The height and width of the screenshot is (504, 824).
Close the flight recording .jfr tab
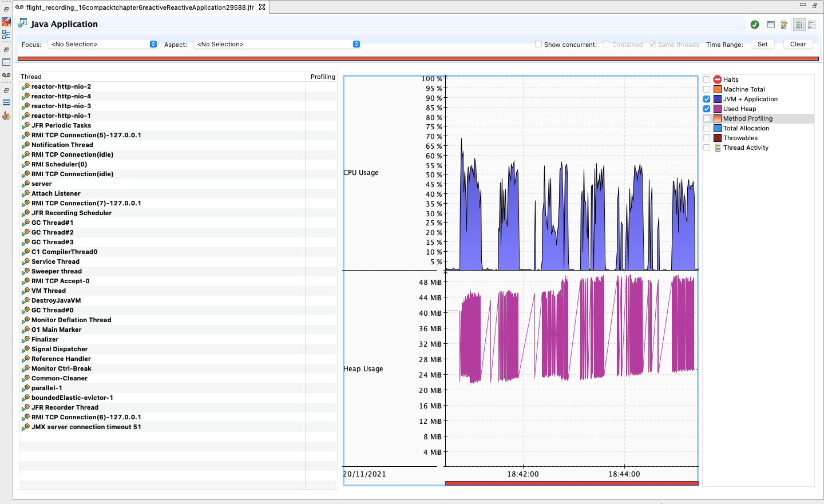point(262,7)
